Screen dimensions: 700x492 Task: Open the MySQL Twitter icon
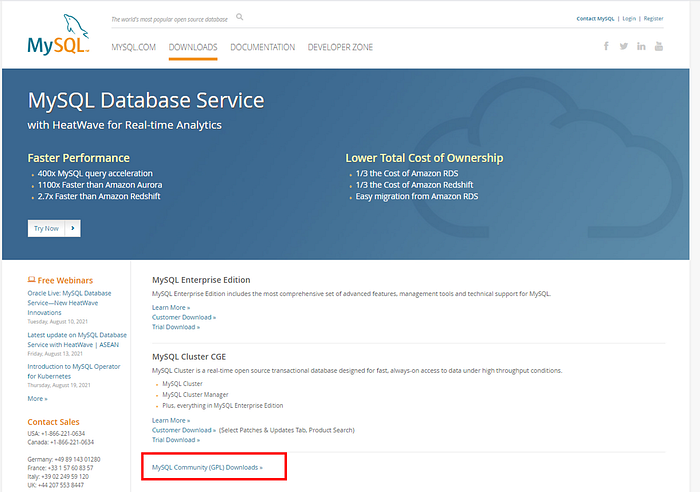[624, 46]
